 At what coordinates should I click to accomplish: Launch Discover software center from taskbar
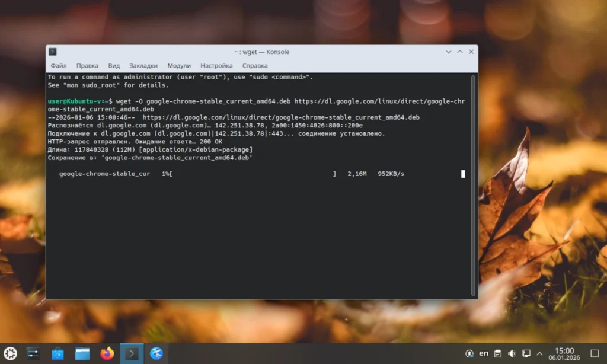pos(57,353)
